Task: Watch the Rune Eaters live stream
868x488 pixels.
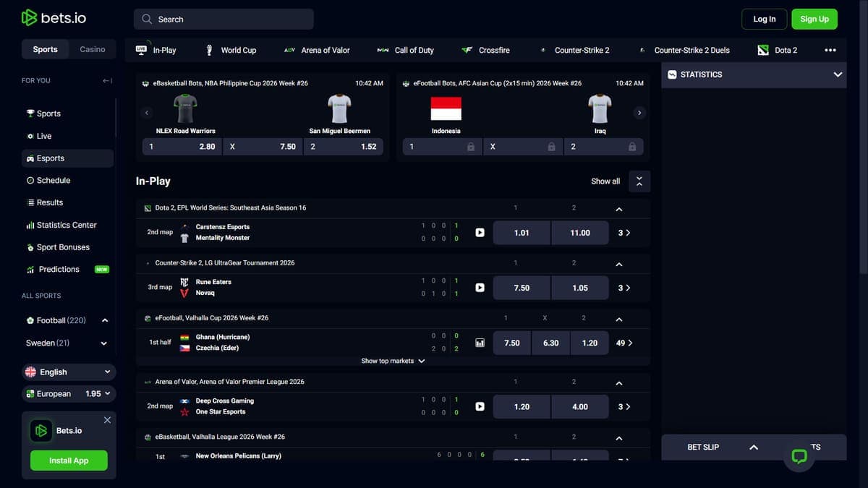Action: [x=480, y=288]
